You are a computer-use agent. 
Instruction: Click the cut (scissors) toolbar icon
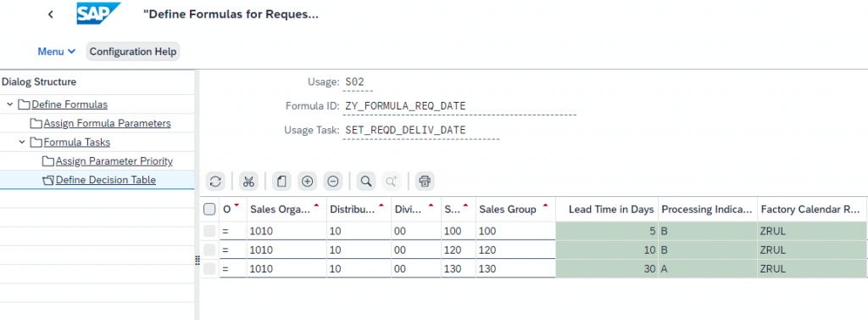click(248, 181)
